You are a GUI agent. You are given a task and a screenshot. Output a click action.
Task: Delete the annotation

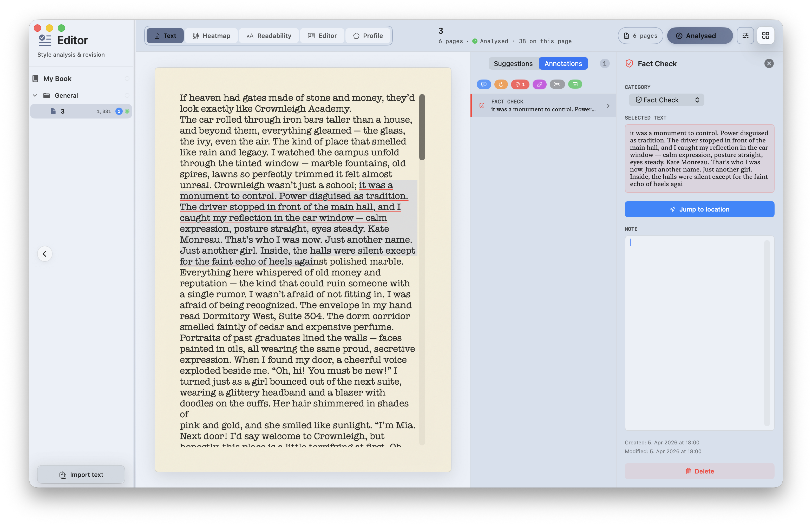tap(699, 471)
